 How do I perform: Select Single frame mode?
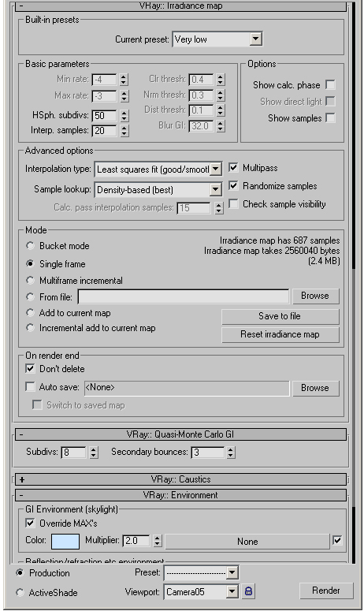30,263
